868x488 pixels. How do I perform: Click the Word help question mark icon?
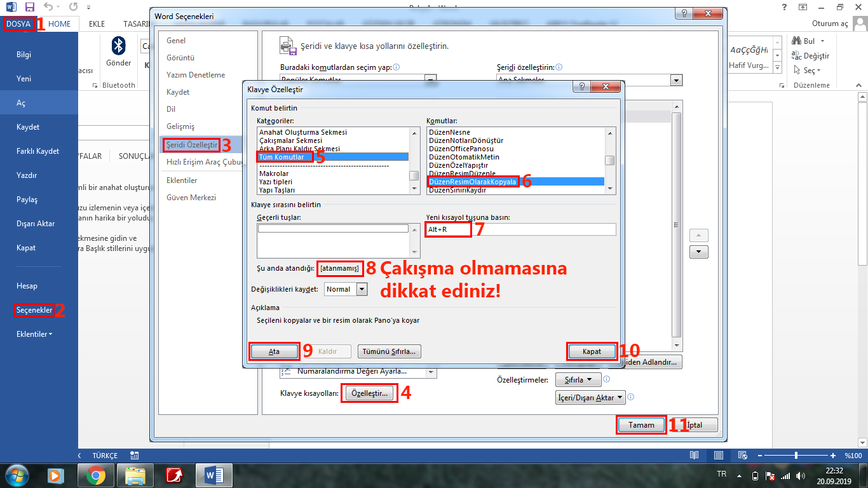click(784, 7)
